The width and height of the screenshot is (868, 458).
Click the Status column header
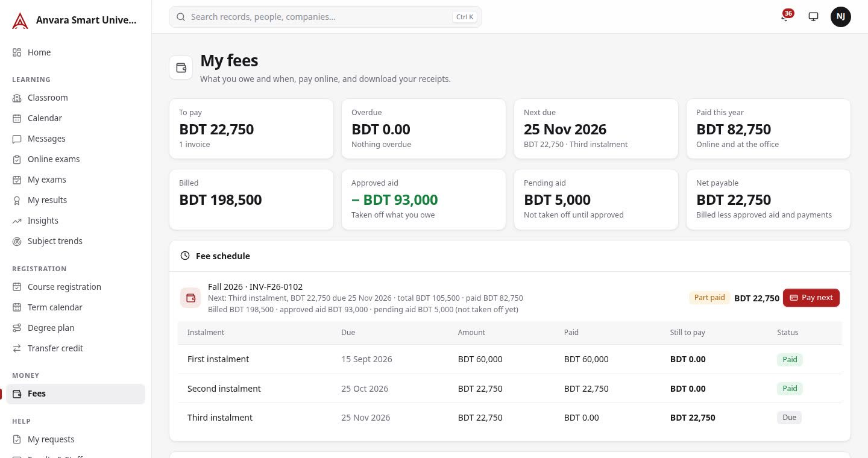pos(787,333)
